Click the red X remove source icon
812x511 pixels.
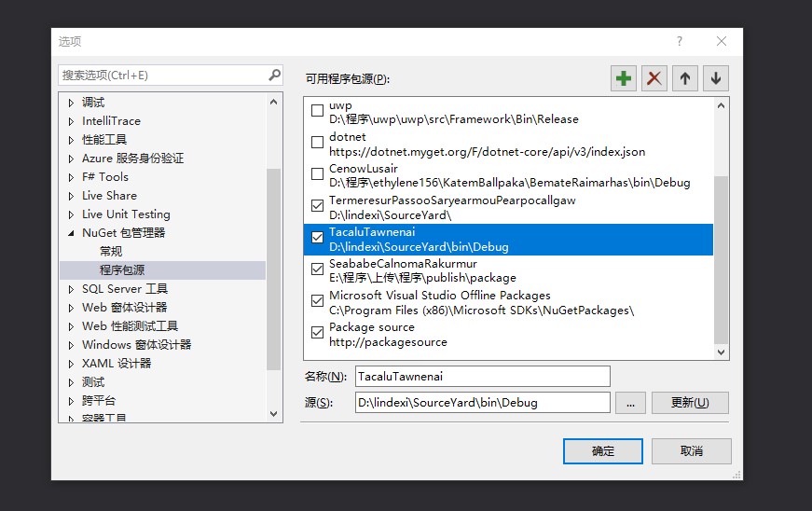point(654,79)
